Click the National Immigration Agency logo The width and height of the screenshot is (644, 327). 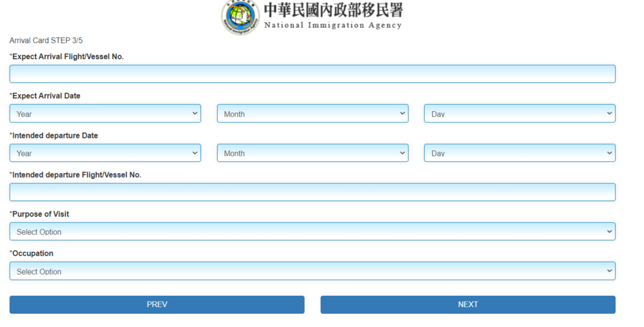[241, 17]
